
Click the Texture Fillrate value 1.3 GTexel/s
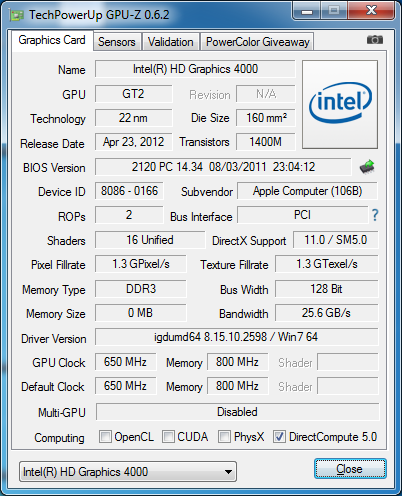tap(327, 264)
